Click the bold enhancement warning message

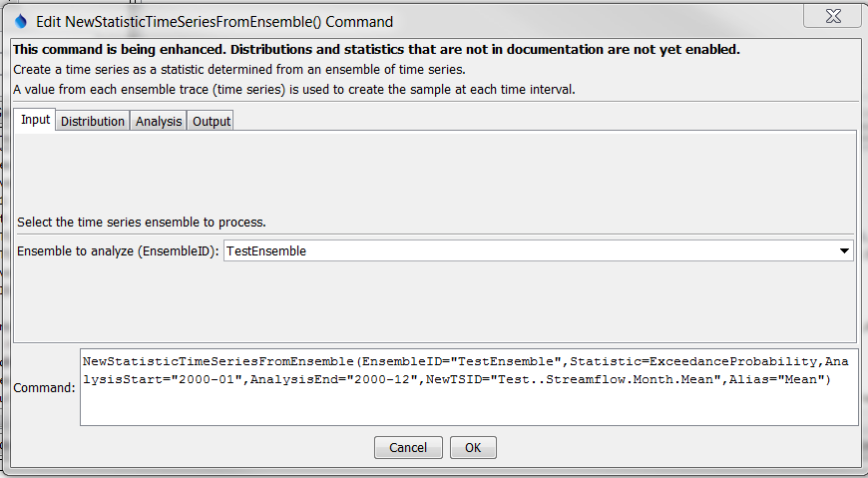376,49
